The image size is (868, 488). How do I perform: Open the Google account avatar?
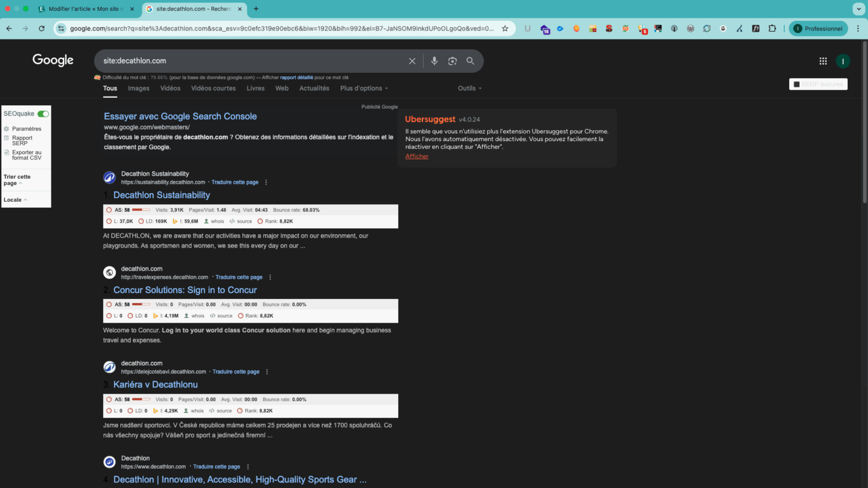(x=843, y=61)
